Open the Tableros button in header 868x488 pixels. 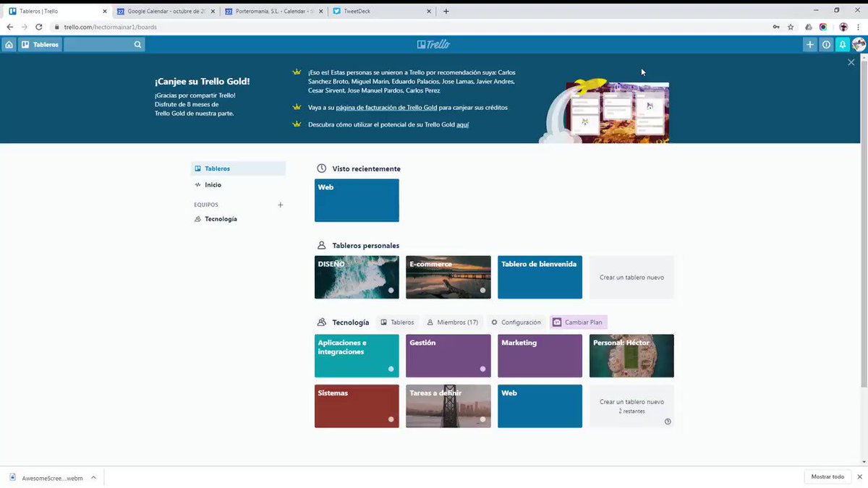click(x=40, y=44)
